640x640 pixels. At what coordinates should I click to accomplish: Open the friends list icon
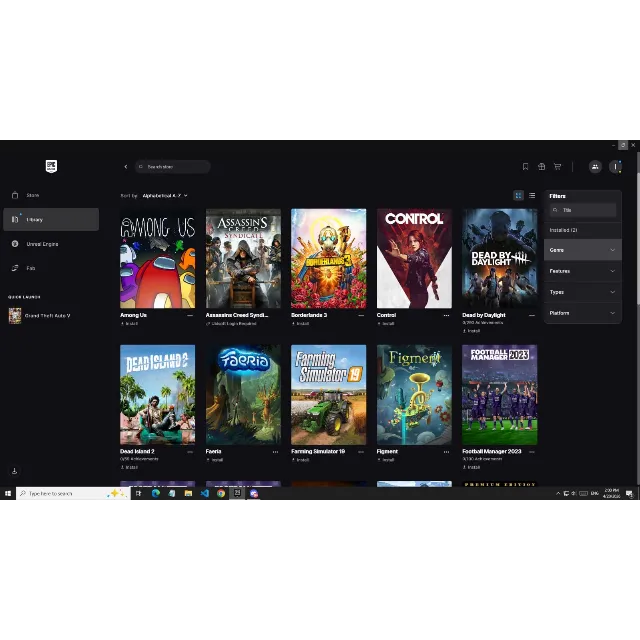coord(595,167)
